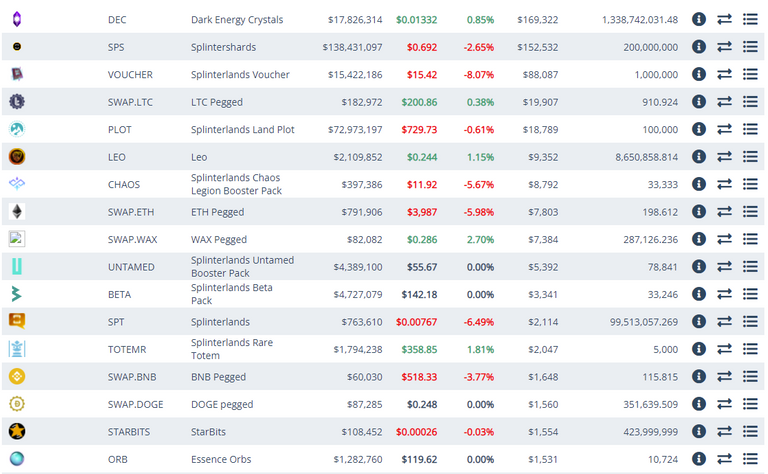The height and width of the screenshot is (474, 768).
Task: Click the $0.00767 SPT price
Action: pos(416,322)
